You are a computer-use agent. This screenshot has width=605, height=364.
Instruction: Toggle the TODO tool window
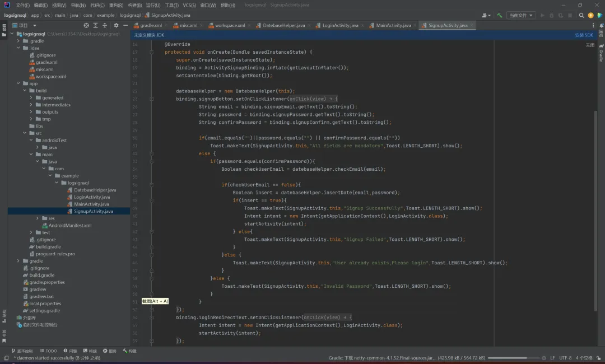tap(48, 351)
